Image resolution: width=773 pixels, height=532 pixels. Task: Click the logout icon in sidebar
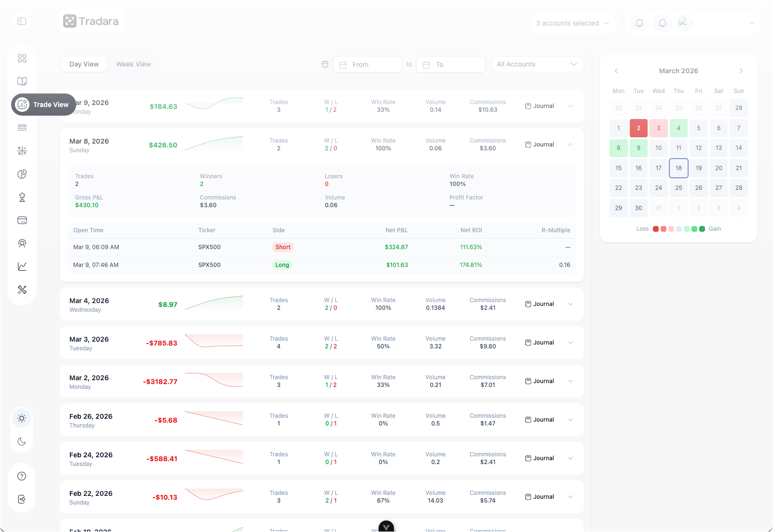(22, 499)
